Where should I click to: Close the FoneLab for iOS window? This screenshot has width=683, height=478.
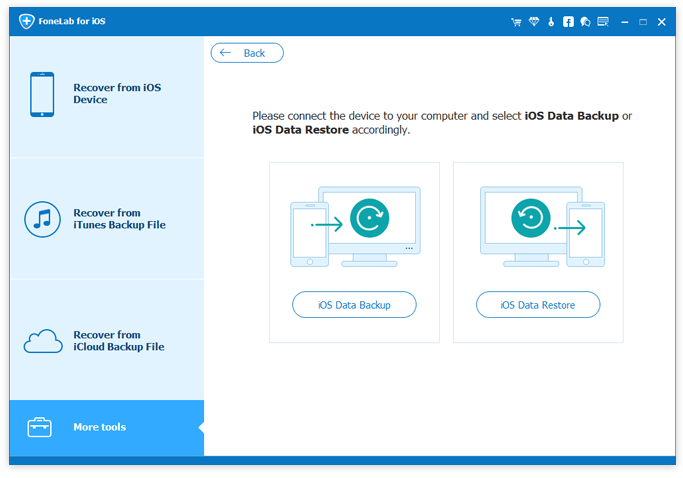[x=662, y=22]
